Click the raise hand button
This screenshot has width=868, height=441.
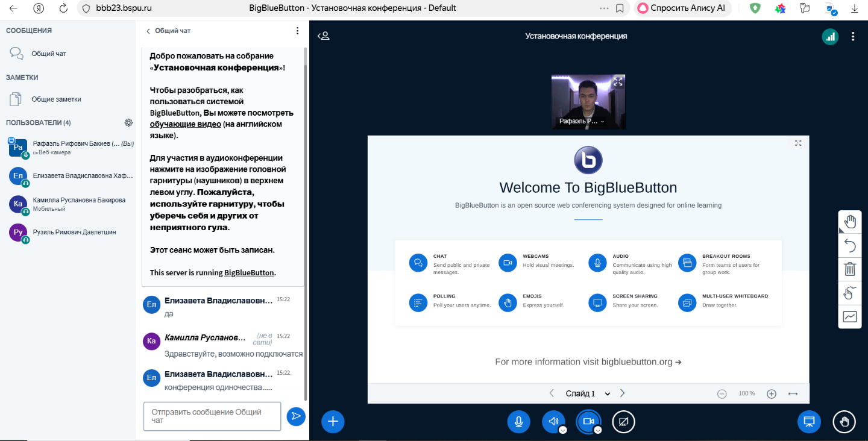tap(844, 422)
